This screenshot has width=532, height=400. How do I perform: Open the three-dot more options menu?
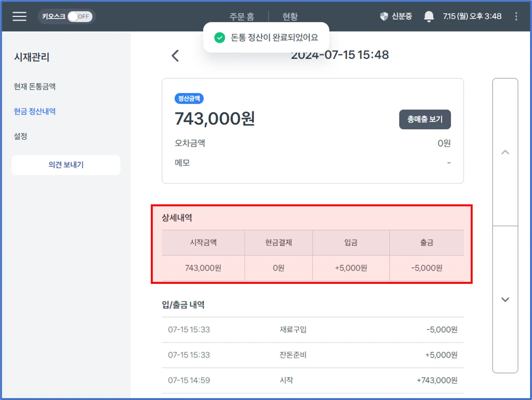coord(516,16)
